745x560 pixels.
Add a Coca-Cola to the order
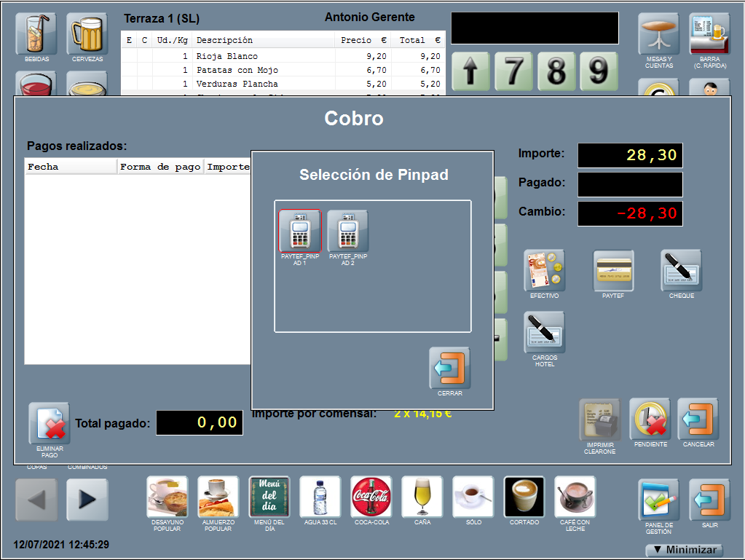[x=371, y=497]
